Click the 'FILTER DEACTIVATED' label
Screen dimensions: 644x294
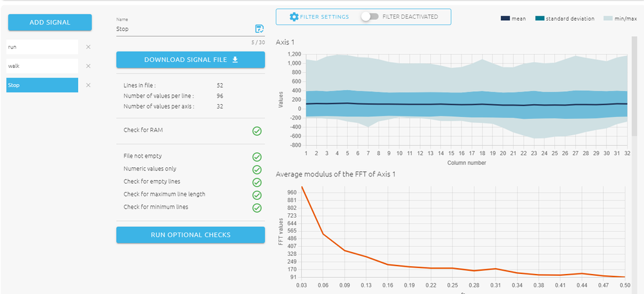click(410, 17)
